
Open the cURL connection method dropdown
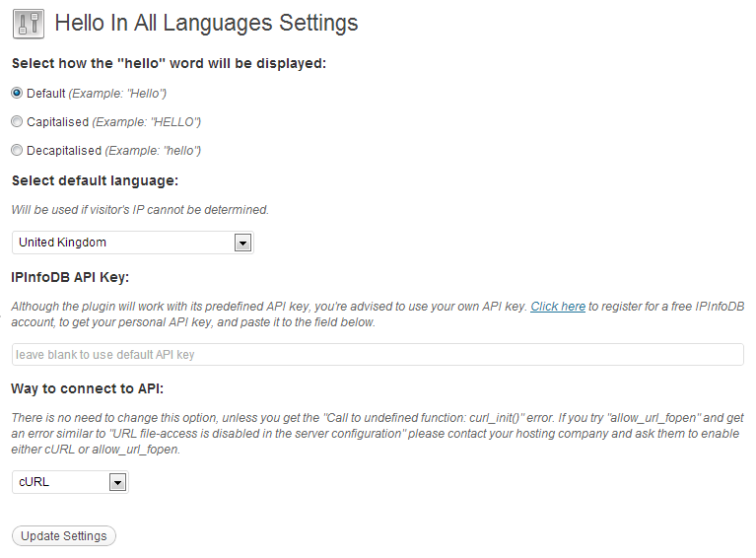(x=70, y=482)
